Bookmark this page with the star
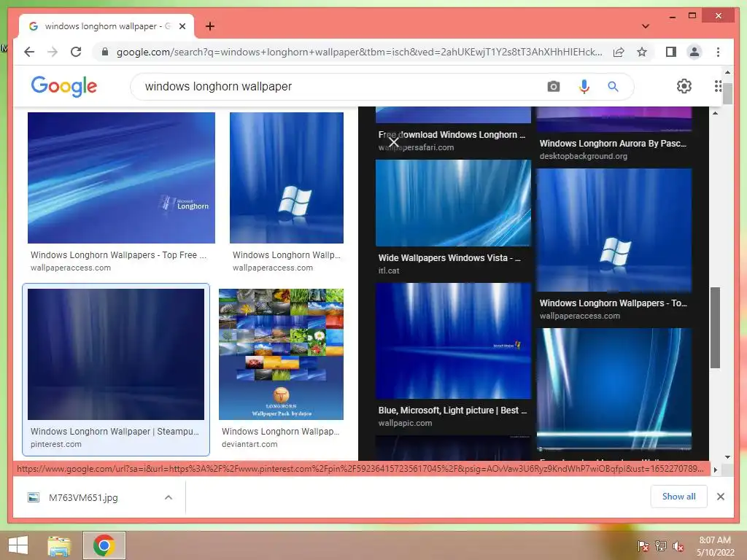Image resolution: width=747 pixels, height=560 pixels. click(642, 52)
